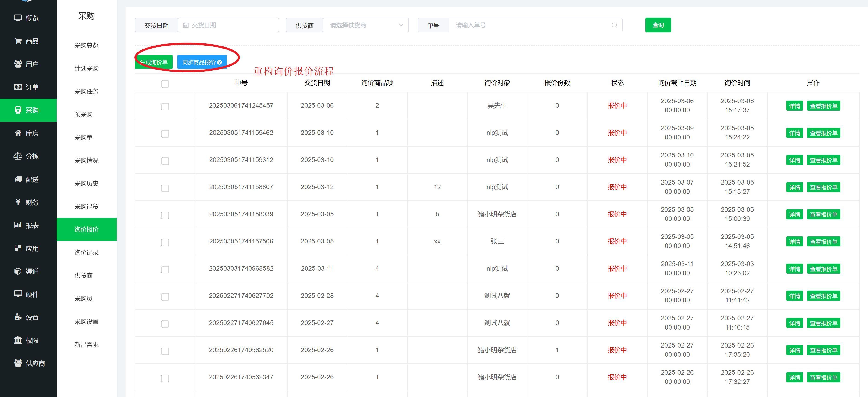Check the row 202503061741245457 checkbox
Viewport: 868px width, 397px height.
pyautogui.click(x=165, y=107)
